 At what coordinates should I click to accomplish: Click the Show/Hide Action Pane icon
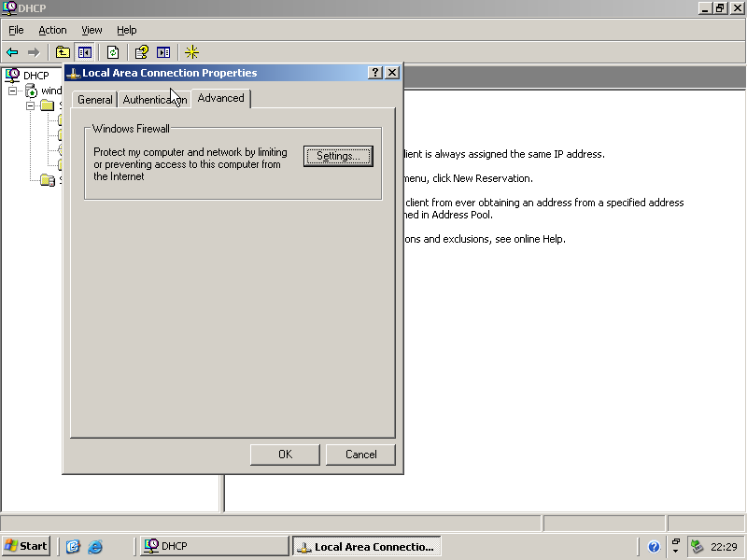(x=163, y=52)
